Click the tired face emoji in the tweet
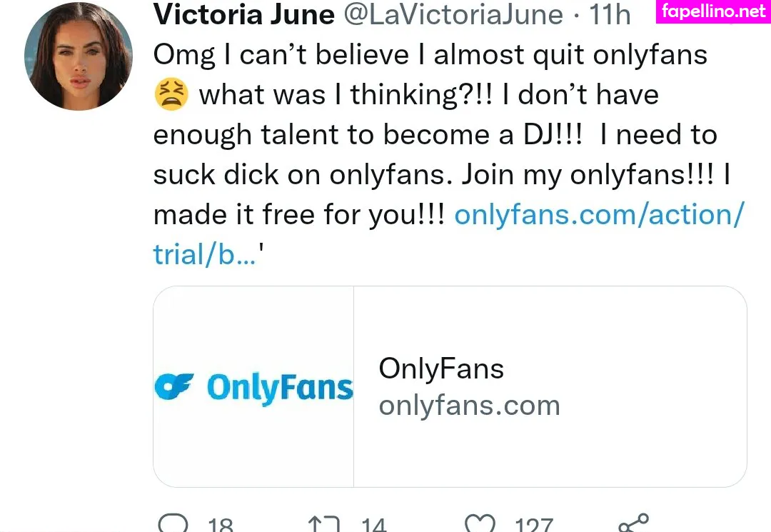The width and height of the screenshot is (771, 532). (171, 95)
